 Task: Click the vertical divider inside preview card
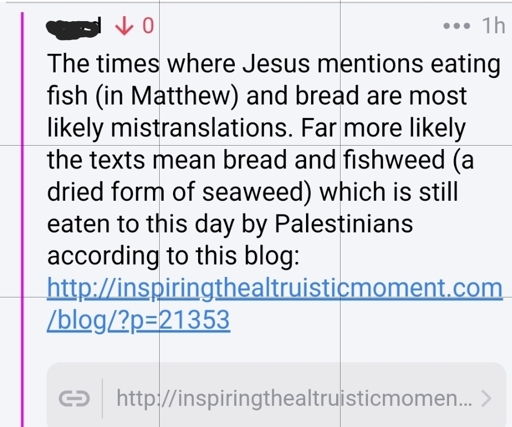(102, 398)
